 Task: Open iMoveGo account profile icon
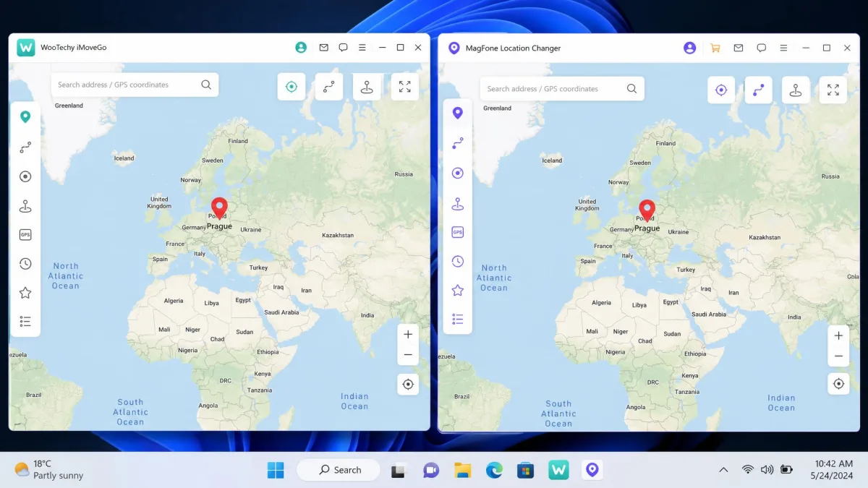[x=301, y=48]
